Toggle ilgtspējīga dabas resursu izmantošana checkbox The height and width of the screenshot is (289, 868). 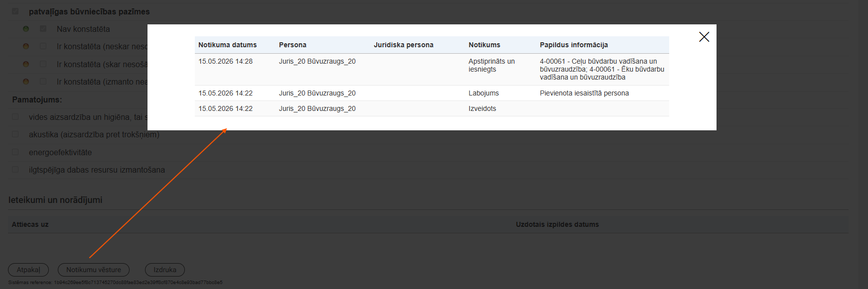click(x=15, y=170)
